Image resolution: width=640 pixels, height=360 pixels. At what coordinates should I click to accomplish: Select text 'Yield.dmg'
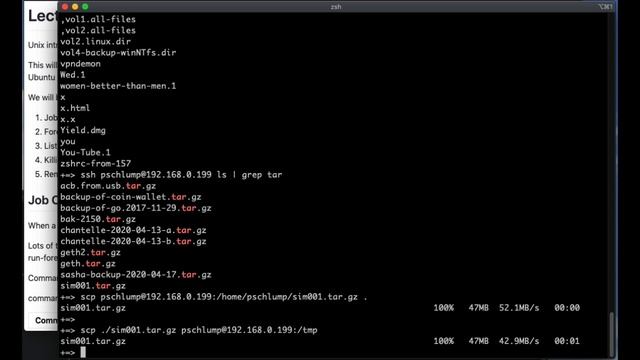coord(83,130)
